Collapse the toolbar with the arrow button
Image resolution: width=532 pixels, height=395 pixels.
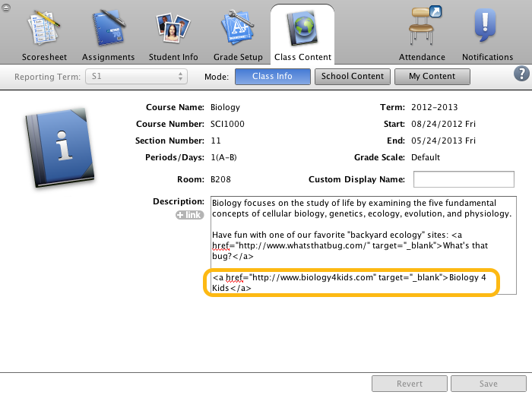(6, 7)
